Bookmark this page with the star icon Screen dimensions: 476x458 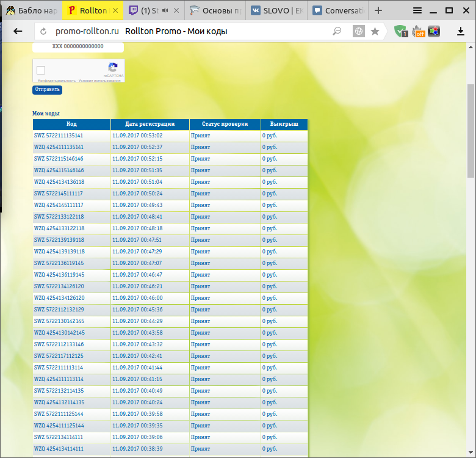(375, 31)
